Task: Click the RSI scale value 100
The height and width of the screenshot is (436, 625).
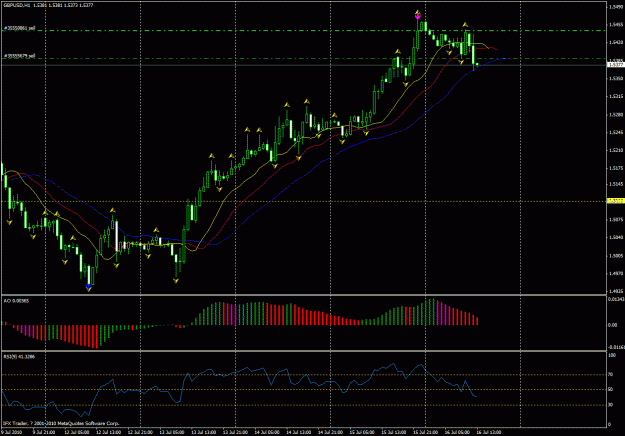Action: [612, 355]
